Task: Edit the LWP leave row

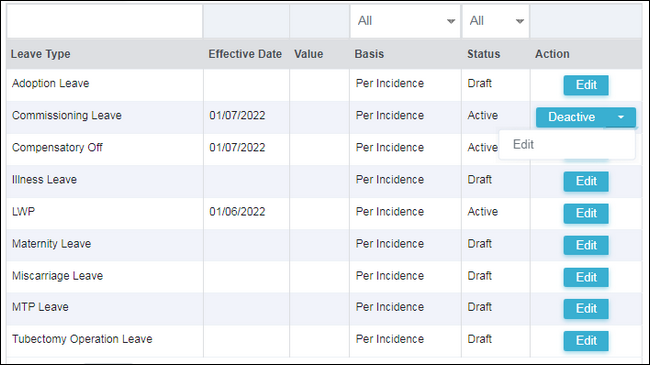Action: click(586, 213)
